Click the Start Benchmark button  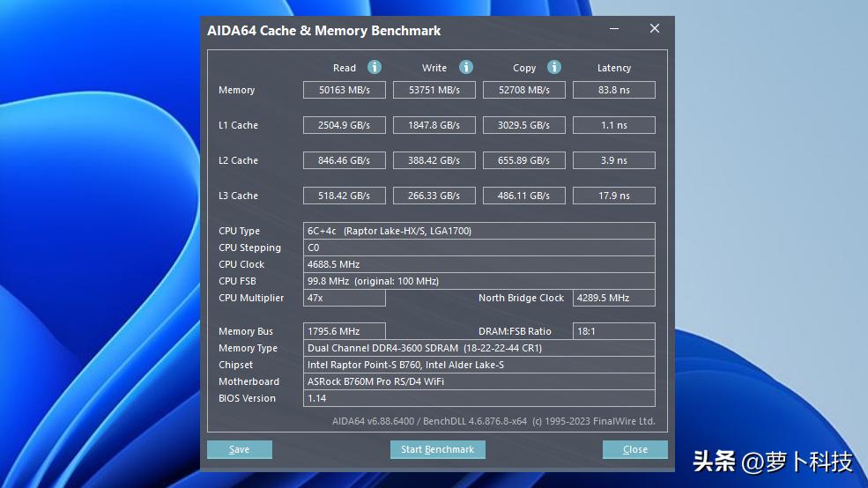[438, 449]
